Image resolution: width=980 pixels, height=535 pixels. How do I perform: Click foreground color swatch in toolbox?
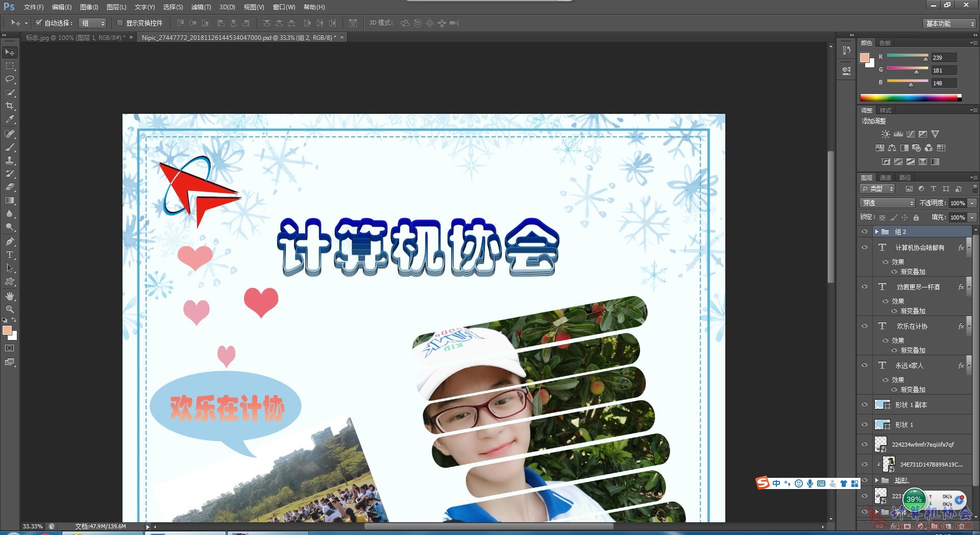coord(7,331)
